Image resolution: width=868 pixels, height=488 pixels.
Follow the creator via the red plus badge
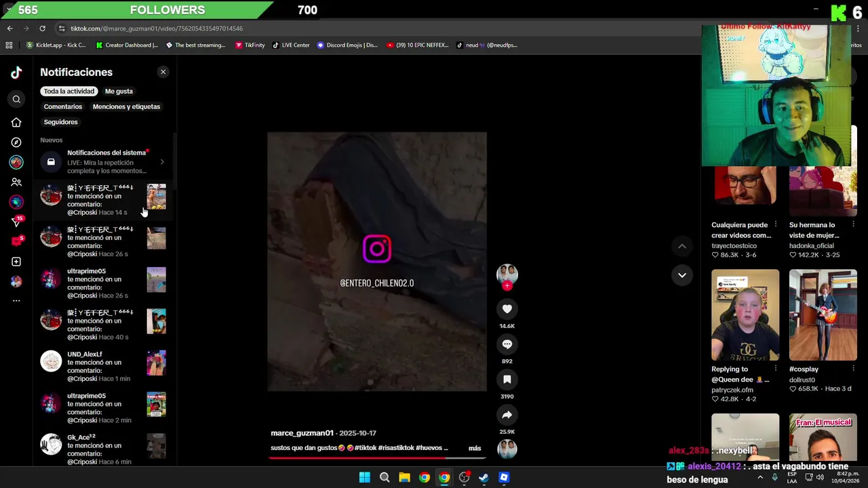507,285
